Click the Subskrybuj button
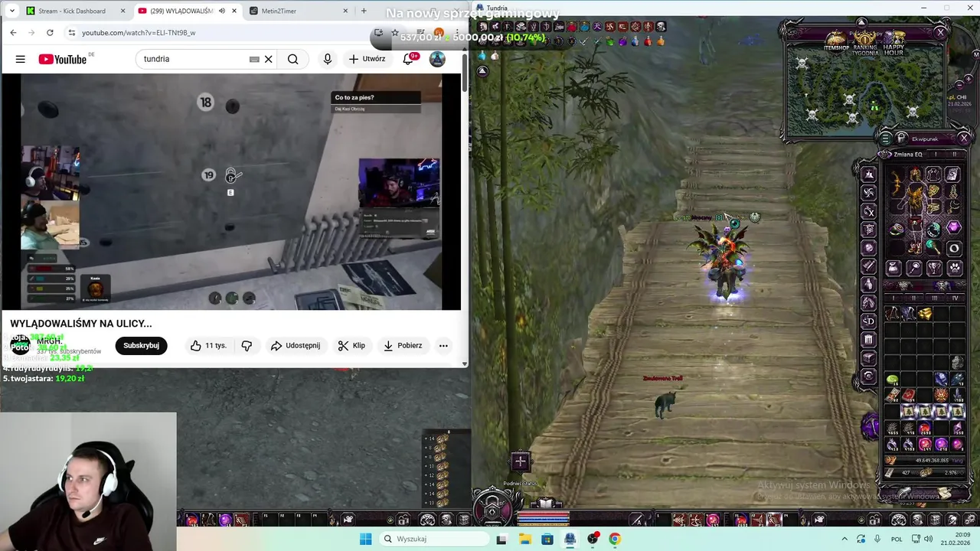The width and height of the screenshot is (980, 551). [141, 345]
